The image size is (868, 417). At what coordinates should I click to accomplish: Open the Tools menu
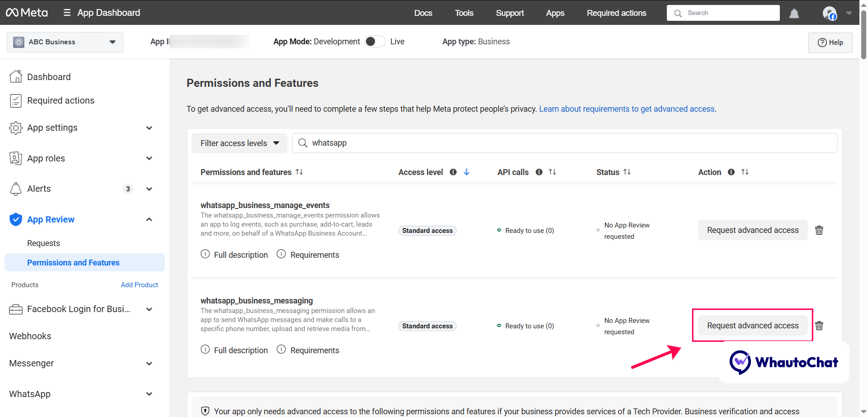tap(464, 13)
